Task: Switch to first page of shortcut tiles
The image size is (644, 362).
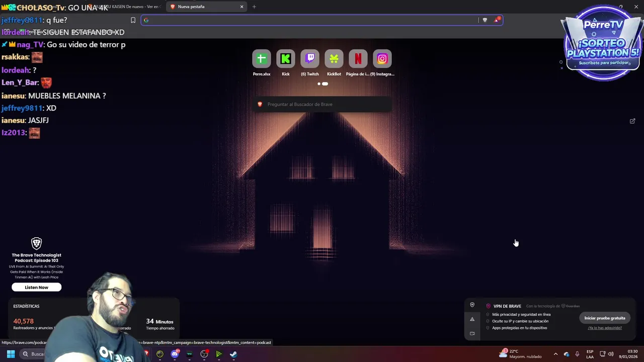Action: pyautogui.click(x=318, y=84)
